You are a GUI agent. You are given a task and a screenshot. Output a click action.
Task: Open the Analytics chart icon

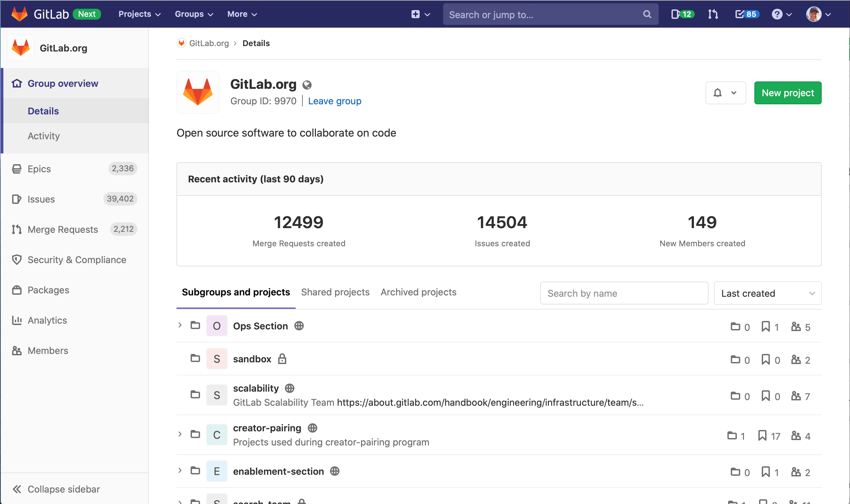[17, 320]
